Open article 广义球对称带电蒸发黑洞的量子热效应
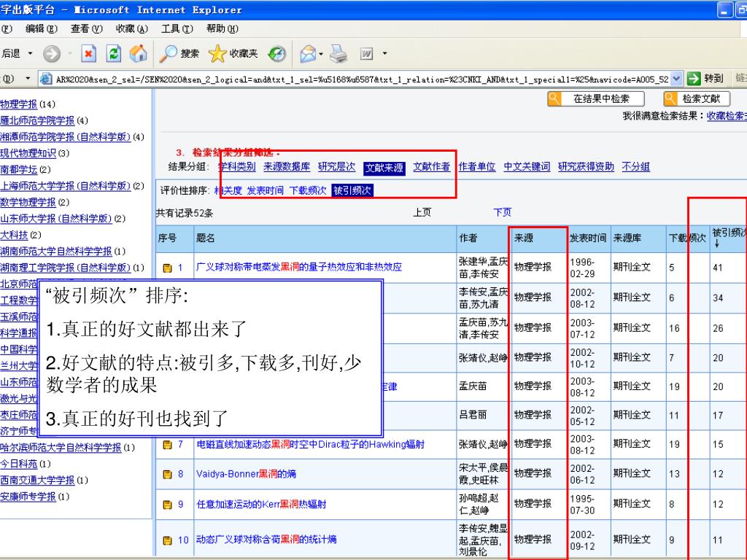This screenshot has height=560, width=747. coord(299,267)
